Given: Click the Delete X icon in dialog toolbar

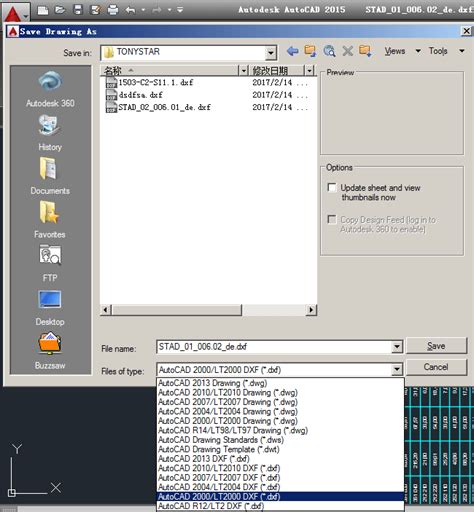Looking at the screenshot, I should coord(348,51).
